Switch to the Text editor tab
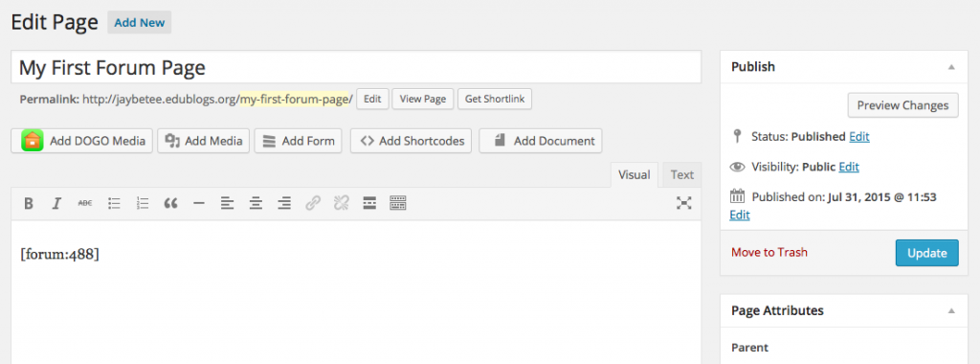This screenshot has width=980, height=364. click(x=681, y=175)
